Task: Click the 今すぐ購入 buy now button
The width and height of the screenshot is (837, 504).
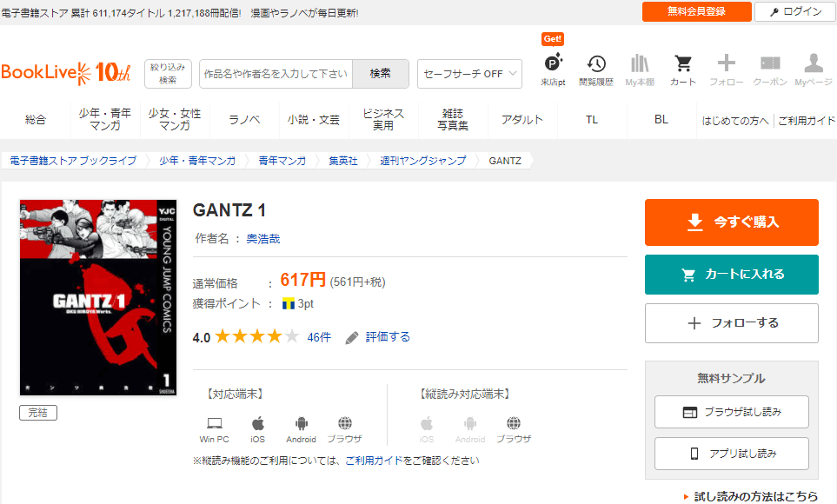Action: (731, 222)
